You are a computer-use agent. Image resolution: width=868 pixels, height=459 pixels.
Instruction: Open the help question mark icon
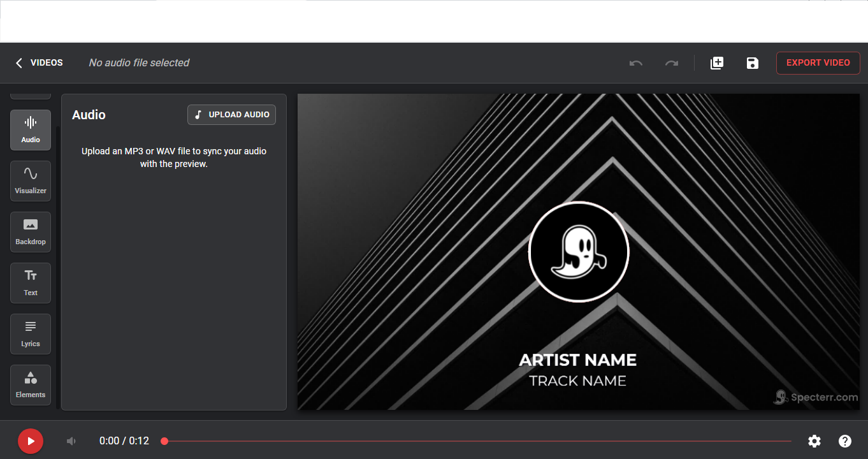[x=845, y=441]
